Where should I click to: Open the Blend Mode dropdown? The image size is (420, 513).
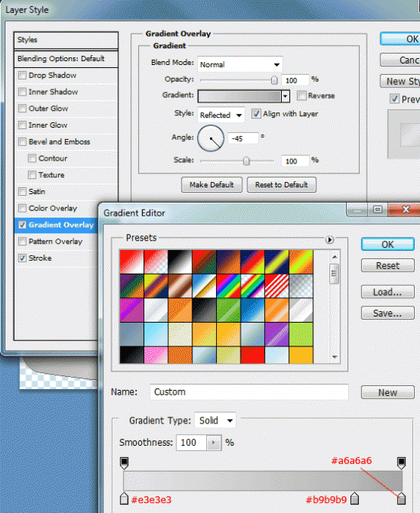click(x=240, y=64)
